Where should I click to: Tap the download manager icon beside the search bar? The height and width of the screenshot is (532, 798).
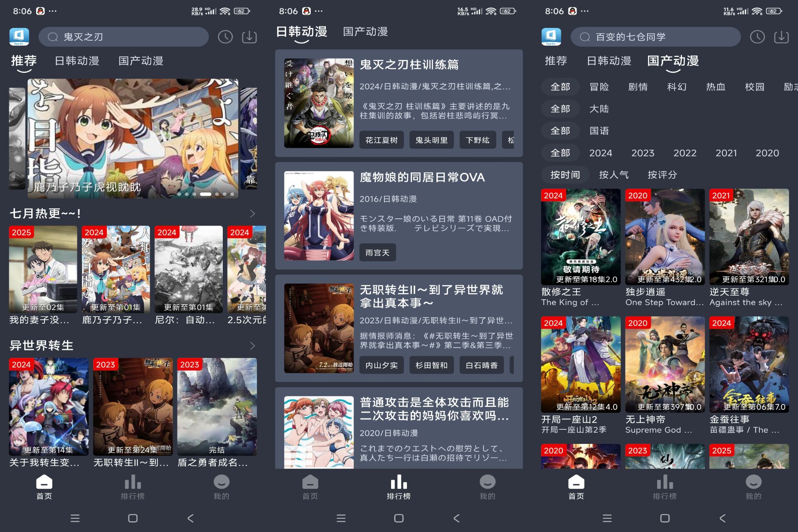(249, 37)
